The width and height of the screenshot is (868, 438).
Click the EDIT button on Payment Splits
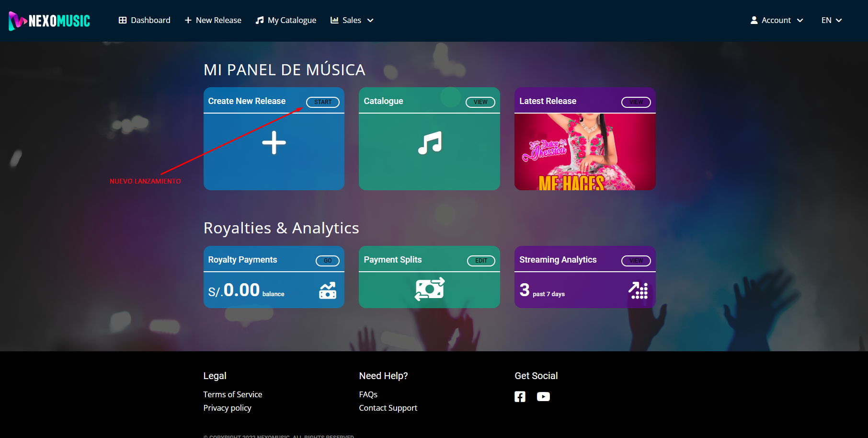click(x=481, y=261)
